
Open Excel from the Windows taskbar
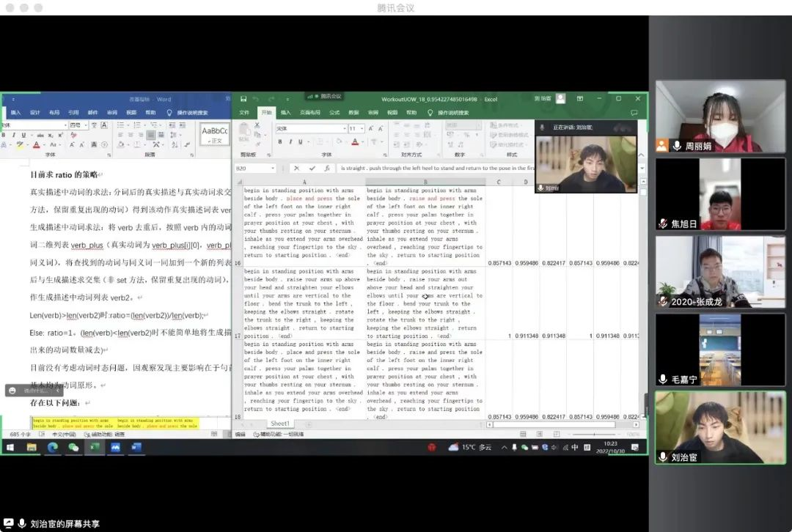click(x=95, y=447)
